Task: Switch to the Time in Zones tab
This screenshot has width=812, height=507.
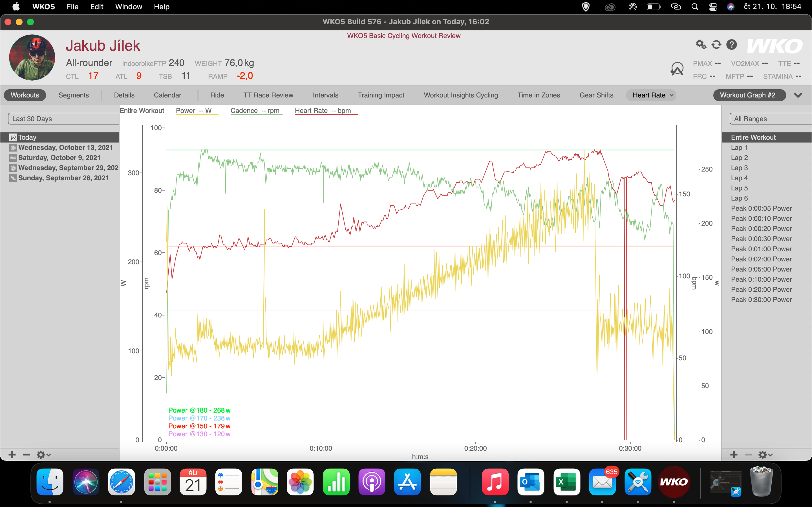Action: [539, 95]
